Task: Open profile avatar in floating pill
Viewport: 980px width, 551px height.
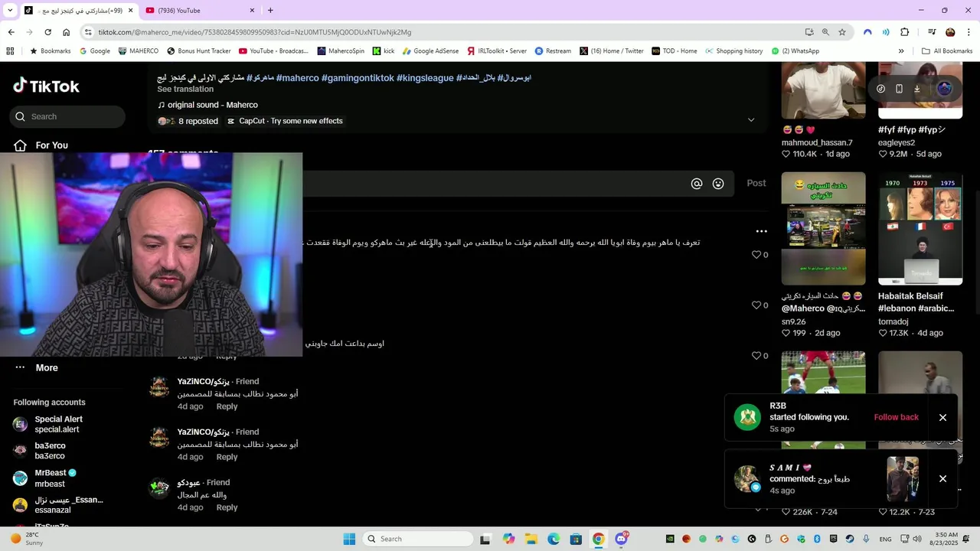Action: pos(944,89)
